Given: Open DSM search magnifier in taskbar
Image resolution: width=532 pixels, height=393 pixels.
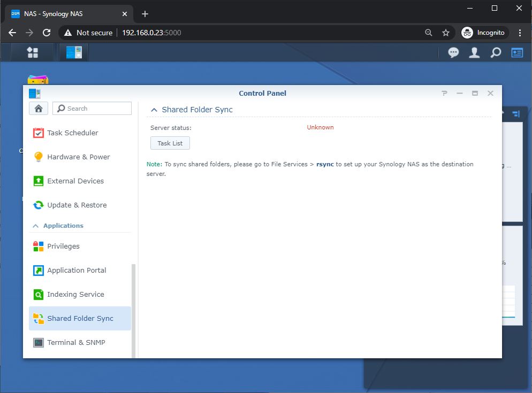Looking at the screenshot, I should (496, 52).
